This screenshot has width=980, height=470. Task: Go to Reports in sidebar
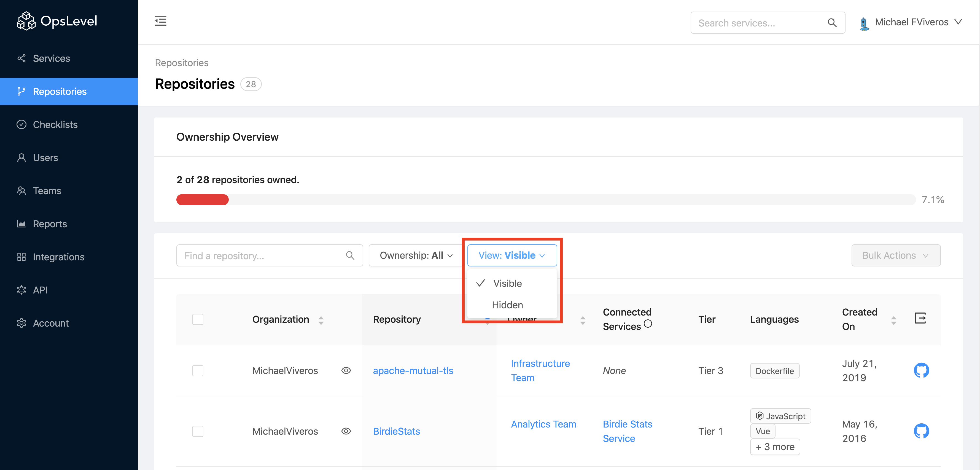[69, 224]
